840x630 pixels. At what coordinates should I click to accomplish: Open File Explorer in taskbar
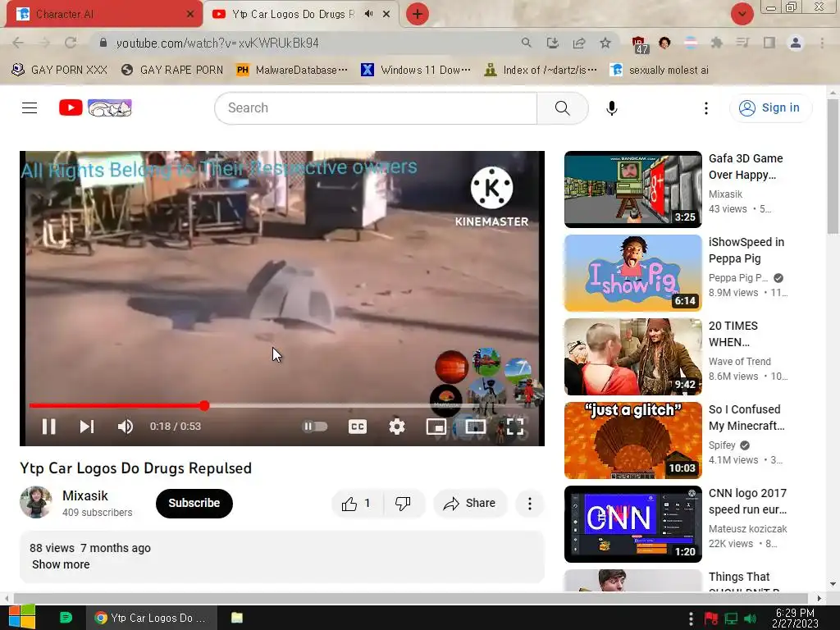(237, 618)
